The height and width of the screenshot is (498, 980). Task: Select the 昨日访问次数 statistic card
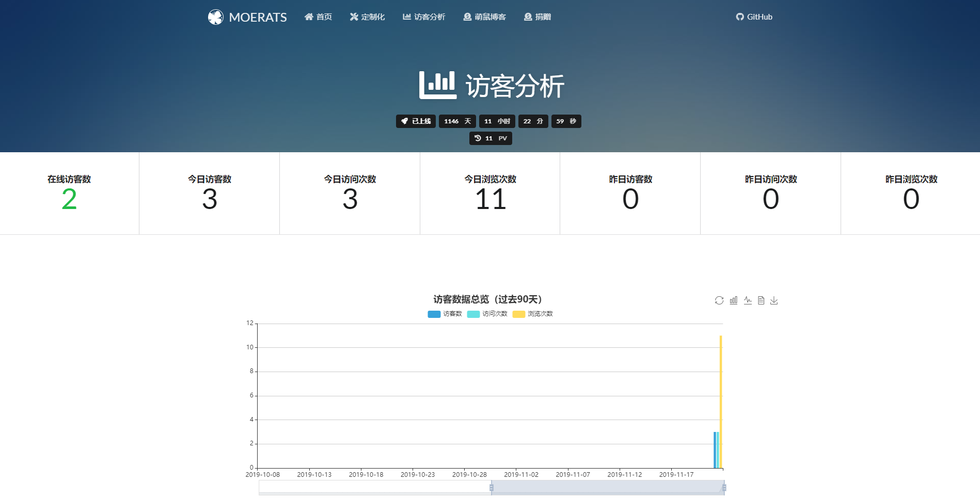point(771,194)
